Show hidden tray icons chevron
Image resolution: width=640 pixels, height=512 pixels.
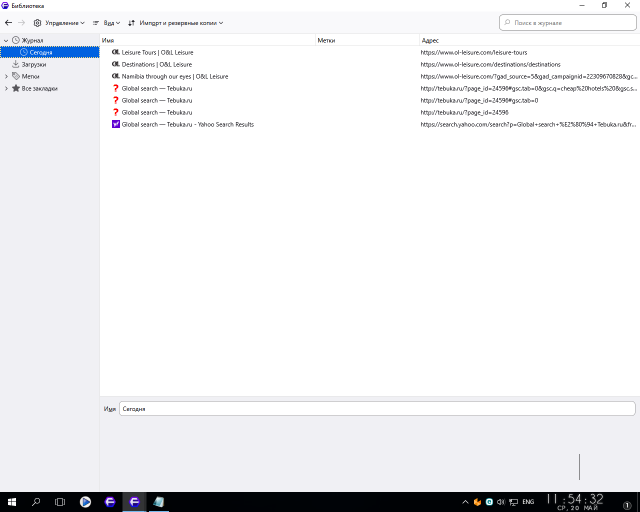pyautogui.click(x=465, y=502)
